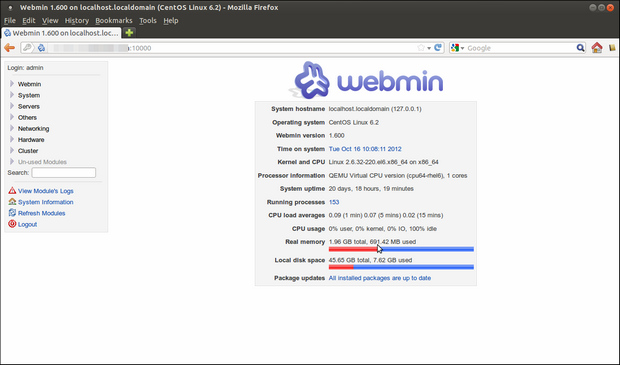Click the hostname value localhost.localdomain
Screen dimensions: 620x365
click(x=375, y=109)
